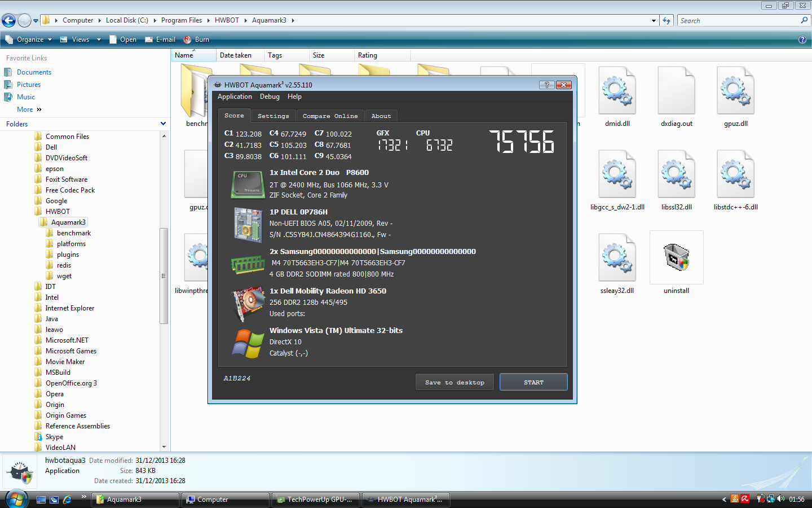Open the Application menu in Aquamark
The width and height of the screenshot is (812, 508).
coord(235,97)
